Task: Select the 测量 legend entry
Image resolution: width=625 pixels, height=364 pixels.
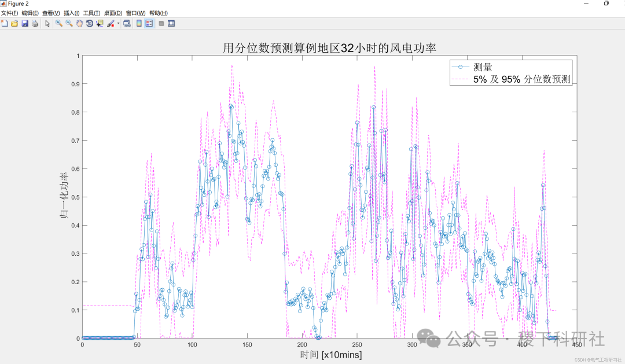Action: 483,67
